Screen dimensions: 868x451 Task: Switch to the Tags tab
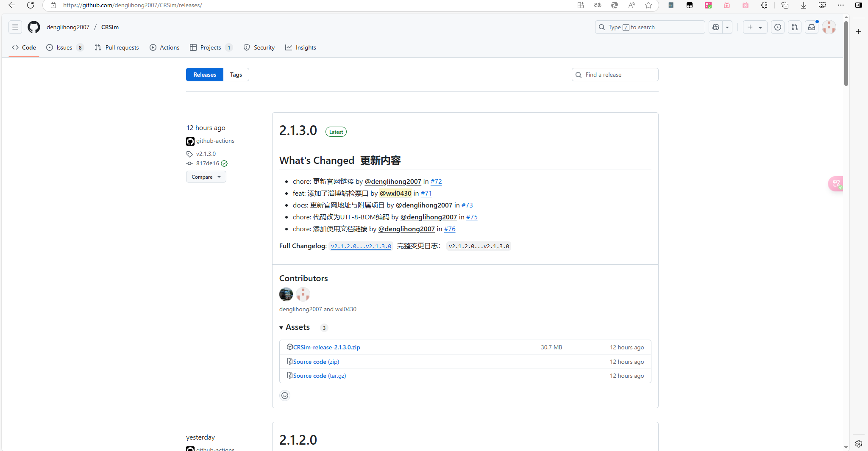(236, 75)
